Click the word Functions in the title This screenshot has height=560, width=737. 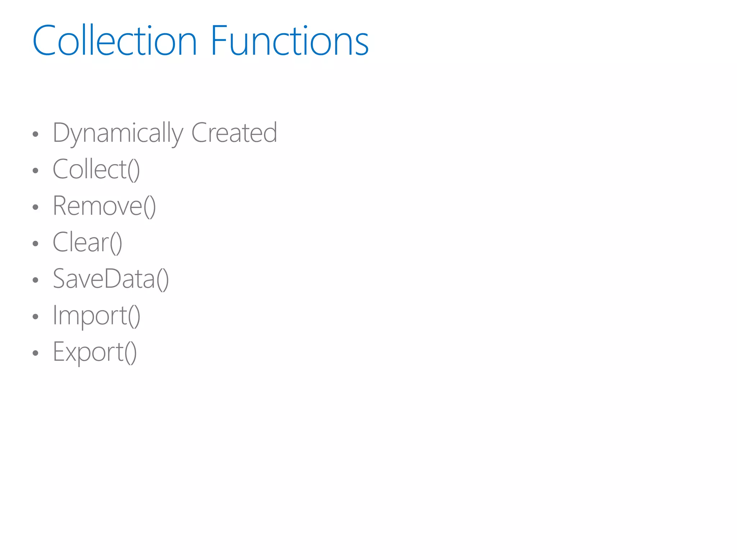pyautogui.click(x=290, y=40)
